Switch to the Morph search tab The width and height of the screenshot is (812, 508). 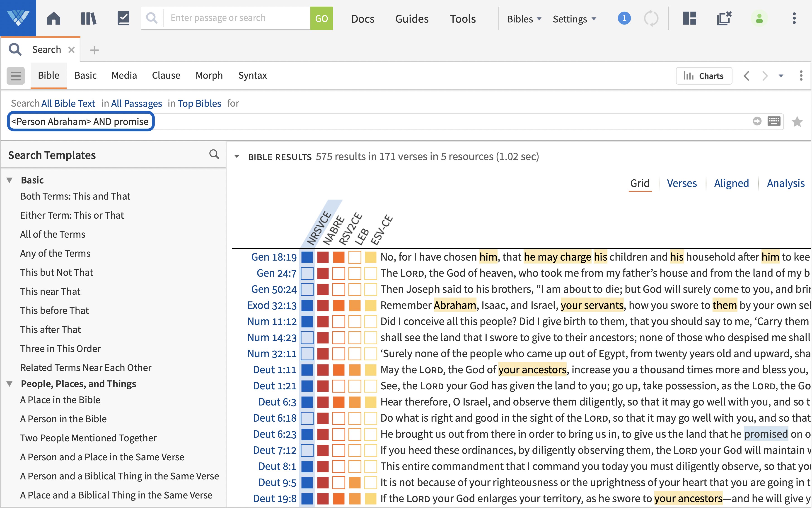pos(209,76)
